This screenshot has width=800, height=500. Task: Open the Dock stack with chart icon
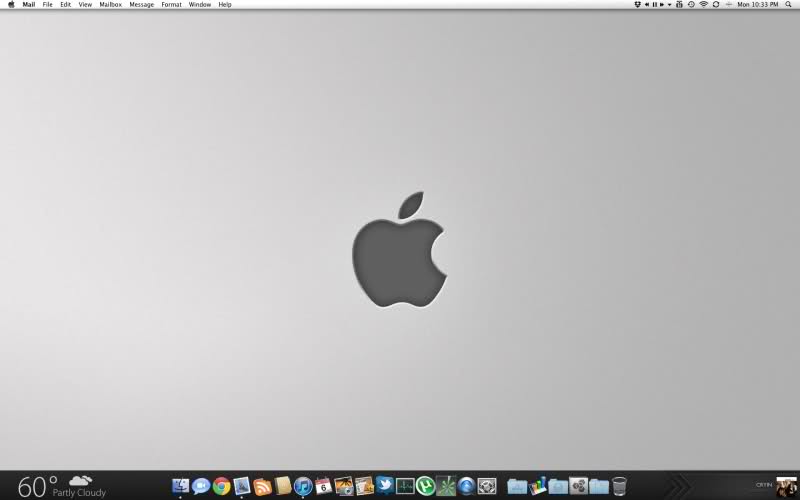(537, 486)
